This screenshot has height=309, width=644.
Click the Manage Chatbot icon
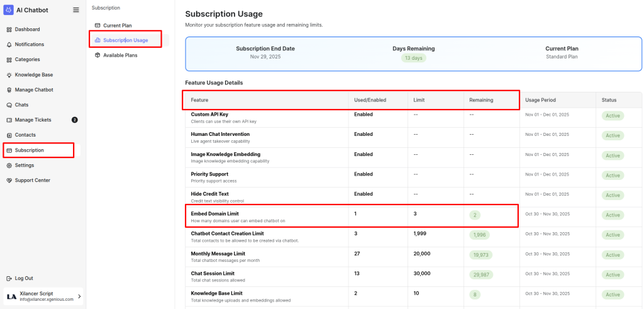[9, 90]
